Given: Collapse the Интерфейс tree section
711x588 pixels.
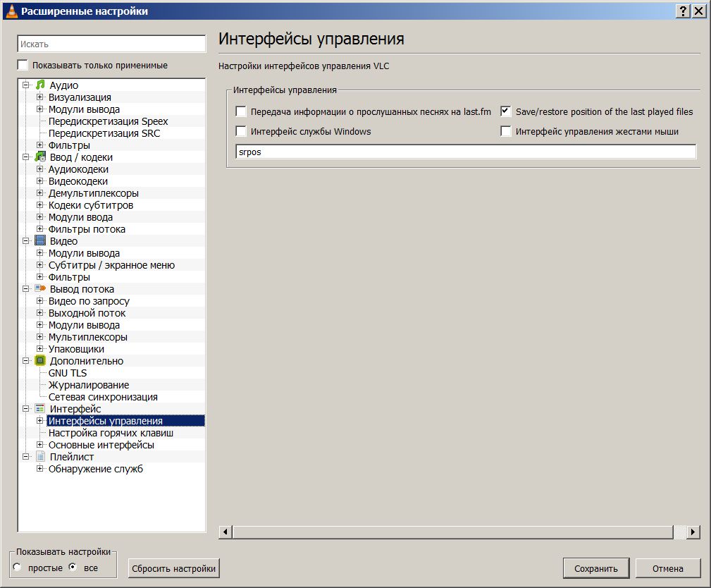Looking at the screenshot, I should pos(26,409).
